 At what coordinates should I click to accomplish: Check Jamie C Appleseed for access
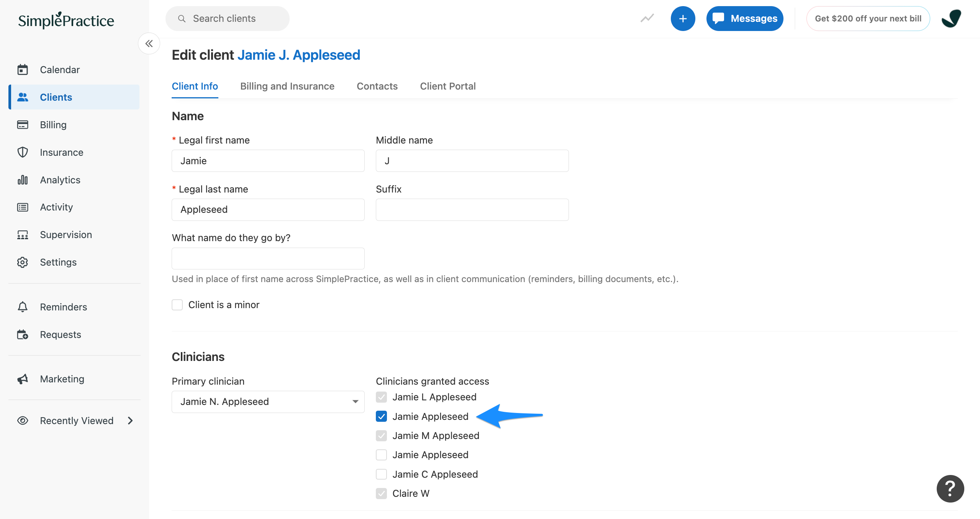(381, 474)
